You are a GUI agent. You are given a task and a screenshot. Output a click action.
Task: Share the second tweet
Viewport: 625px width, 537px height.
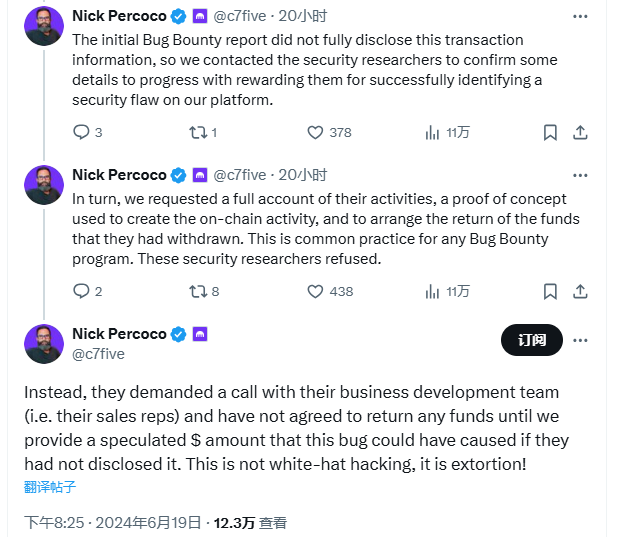coord(580,291)
